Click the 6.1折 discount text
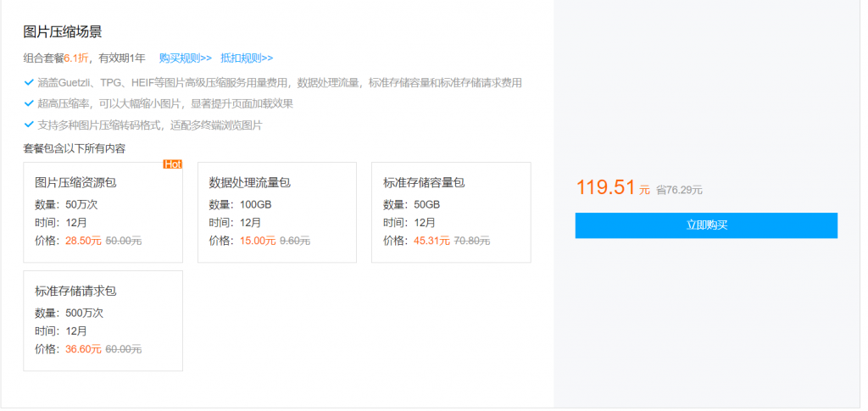This screenshot has width=868, height=411. tap(76, 58)
